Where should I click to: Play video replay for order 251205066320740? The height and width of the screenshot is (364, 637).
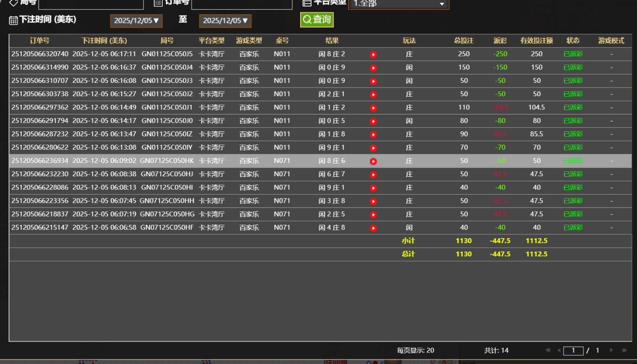tap(373, 54)
